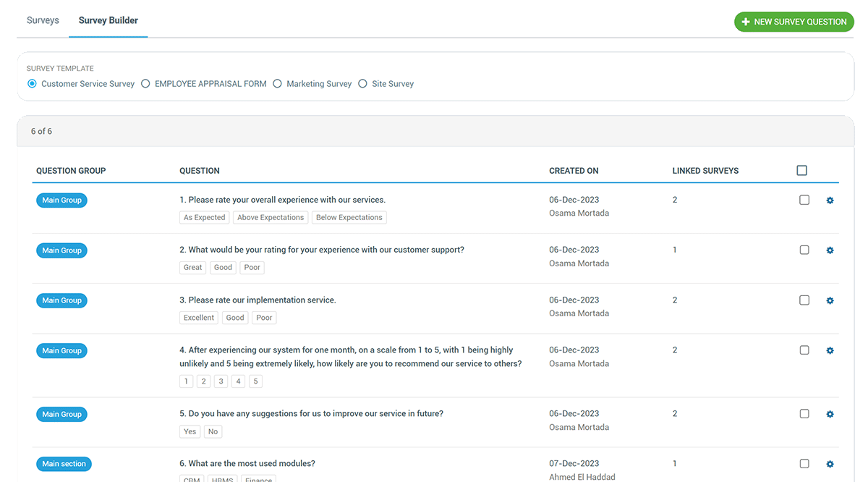Select the Great answer option chip
This screenshot has height=482, width=868.
click(192, 267)
